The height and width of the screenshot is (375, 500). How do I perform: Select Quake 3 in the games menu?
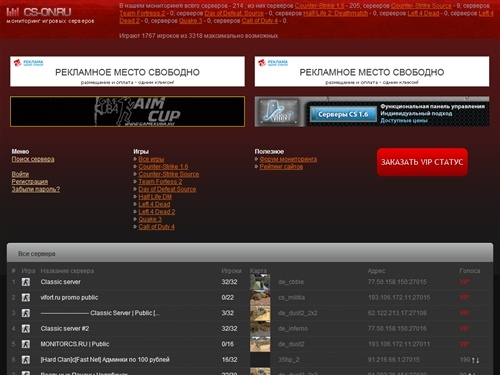coord(150,219)
